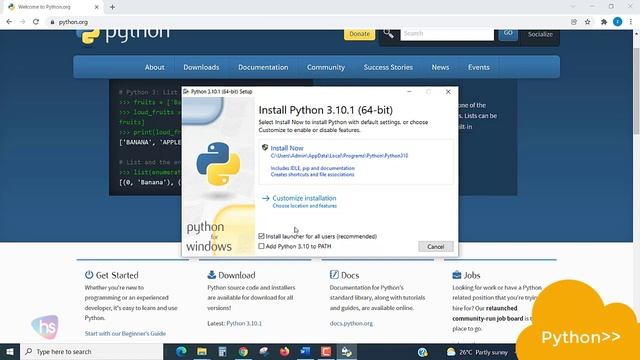
Task: Open the Downloads menu on python.org
Action: [x=201, y=67]
